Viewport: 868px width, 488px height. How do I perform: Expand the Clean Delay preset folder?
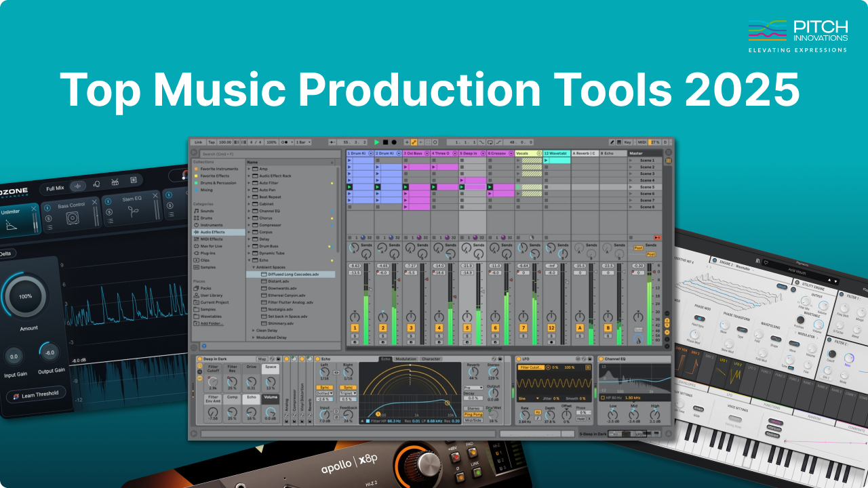[266, 330]
